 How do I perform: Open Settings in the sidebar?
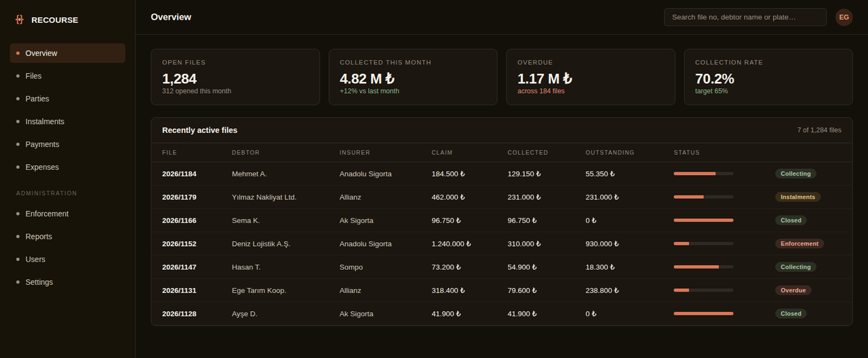pos(67,282)
